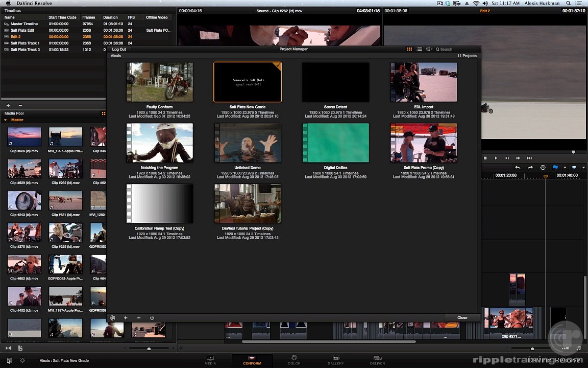
Task: Switch Project Manager to thumbnail grid view
Action: point(409,49)
